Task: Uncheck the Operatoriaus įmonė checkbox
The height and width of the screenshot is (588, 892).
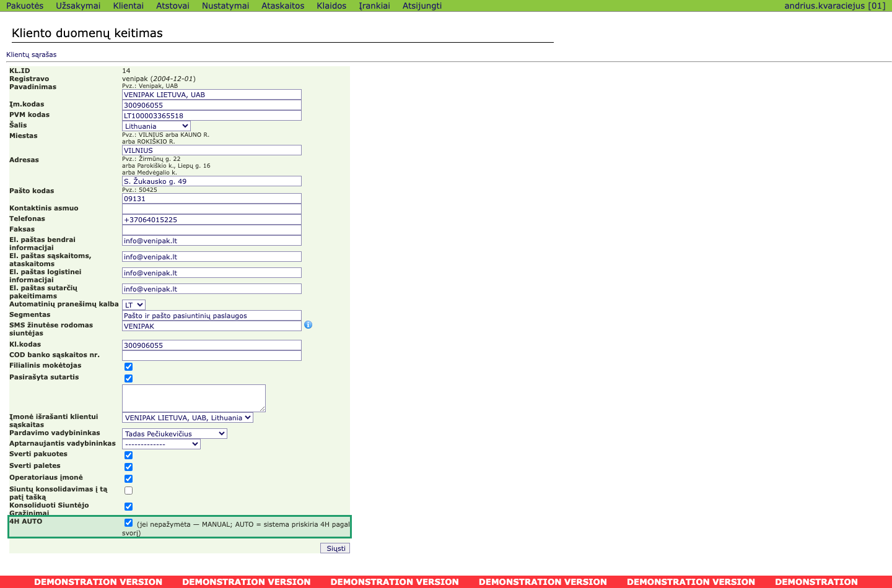Action: pyautogui.click(x=128, y=478)
